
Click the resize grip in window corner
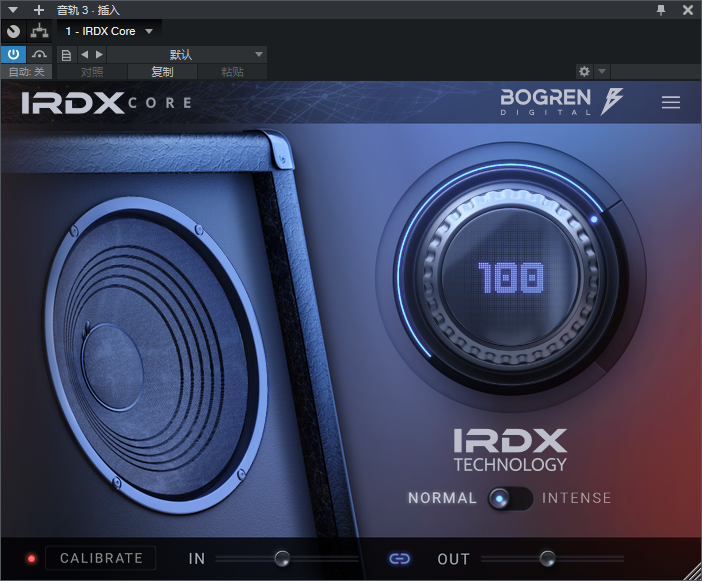[x=692, y=572]
